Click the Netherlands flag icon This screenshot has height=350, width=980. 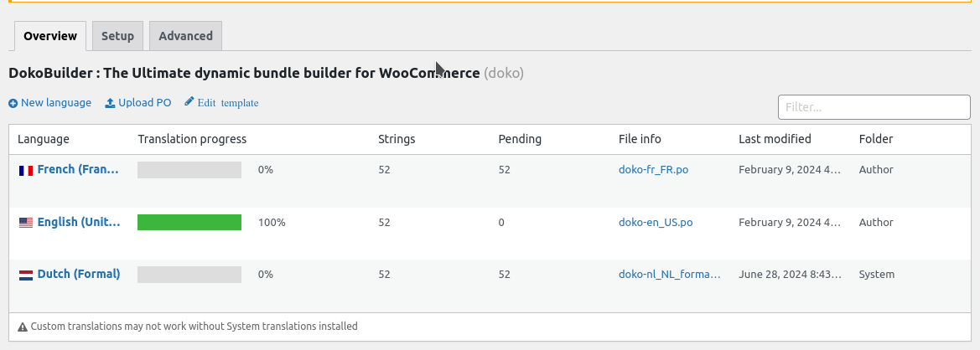(x=25, y=275)
